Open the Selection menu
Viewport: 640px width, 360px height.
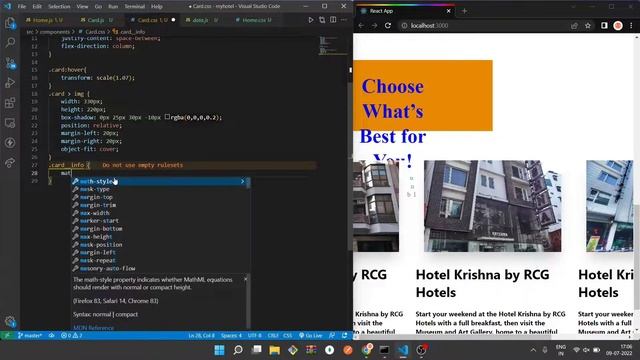pos(59,7)
